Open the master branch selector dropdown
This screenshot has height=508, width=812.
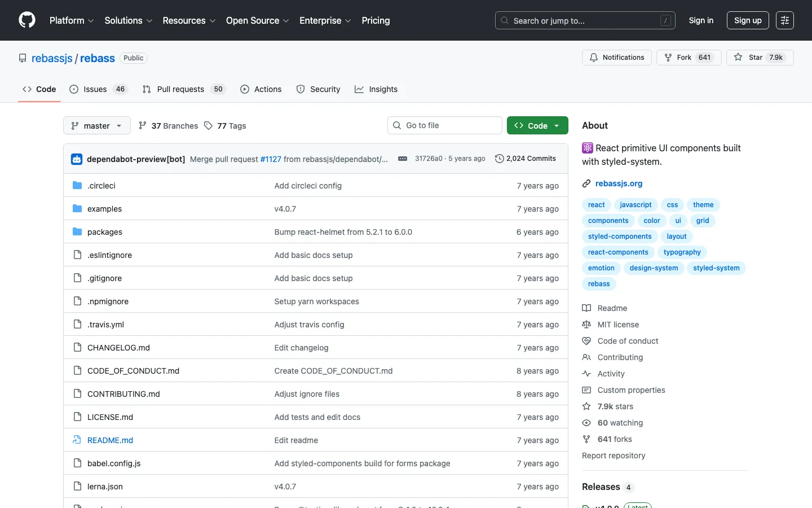(x=97, y=125)
